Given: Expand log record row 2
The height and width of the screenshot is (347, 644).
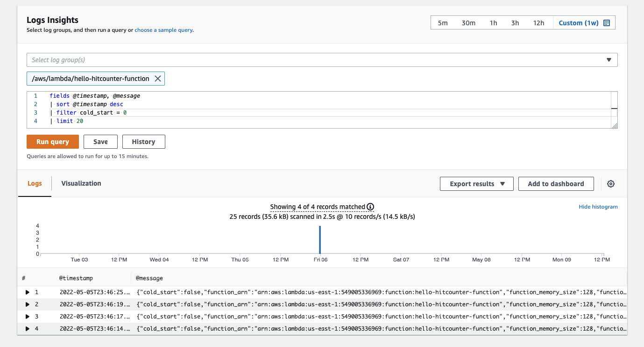Looking at the screenshot, I should (x=28, y=304).
